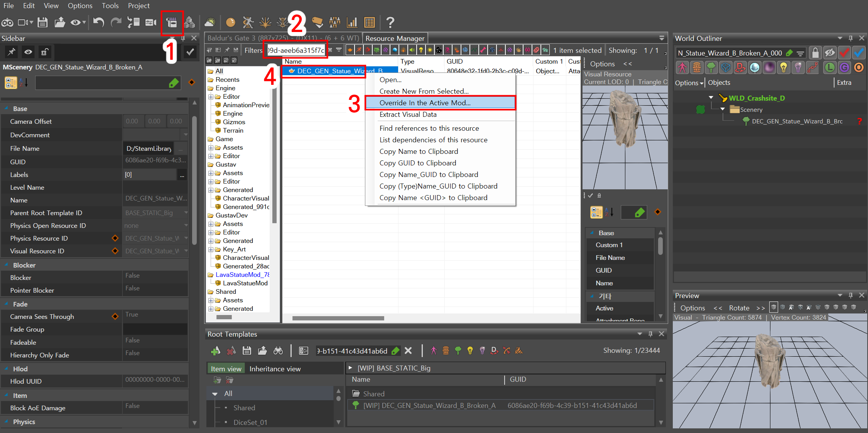Click the Resource Manager filter text field
The image size is (868, 433).
[x=296, y=51]
